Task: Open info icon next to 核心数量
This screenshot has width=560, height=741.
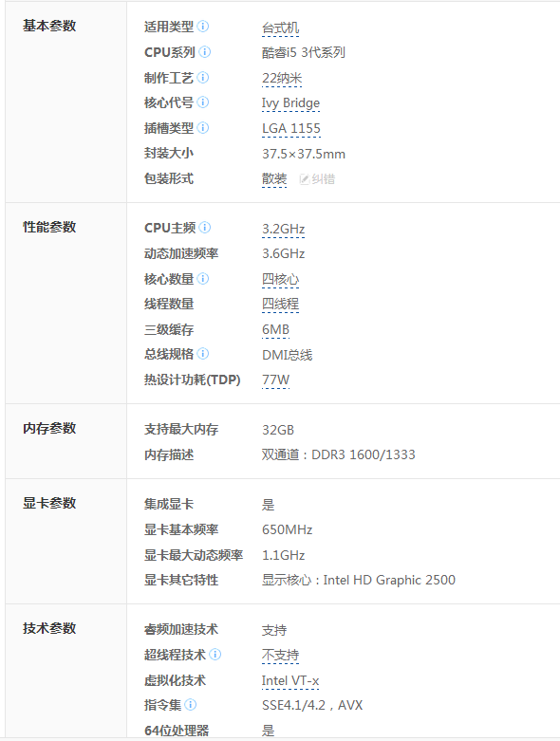Action: pos(203,279)
